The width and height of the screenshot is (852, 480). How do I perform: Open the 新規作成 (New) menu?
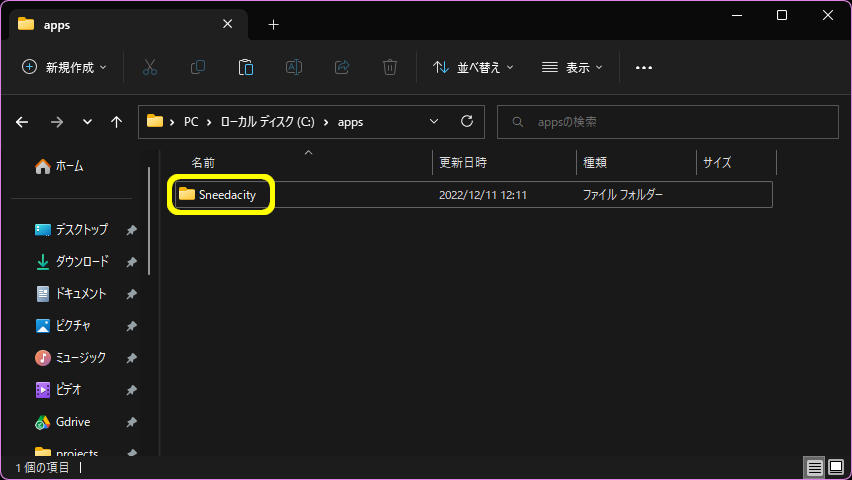point(64,67)
